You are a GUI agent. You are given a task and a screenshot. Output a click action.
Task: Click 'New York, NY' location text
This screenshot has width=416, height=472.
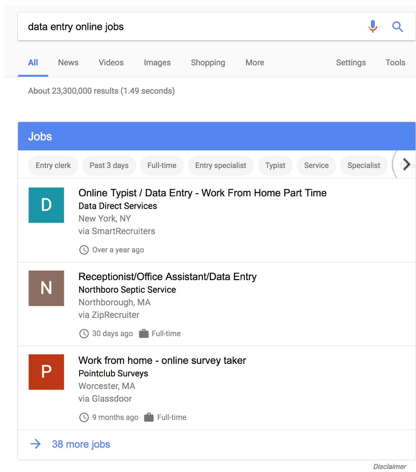105,219
